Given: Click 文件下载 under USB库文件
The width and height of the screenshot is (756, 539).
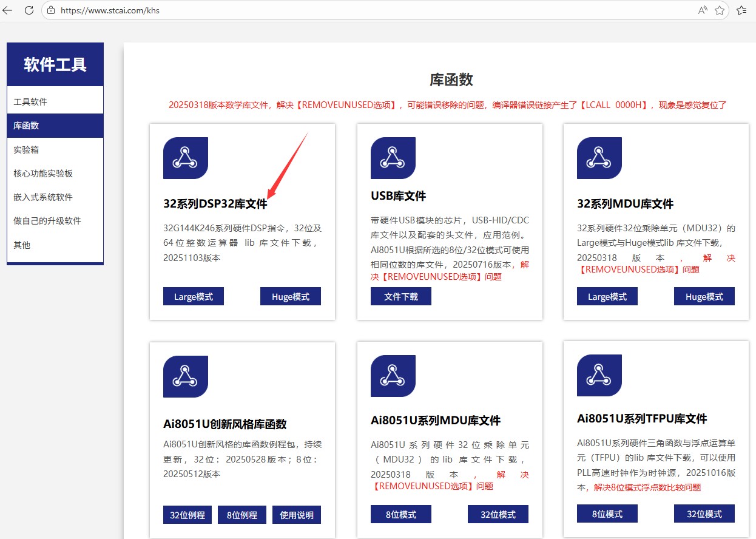Looking at the screenshot, I should coord(400,297).
